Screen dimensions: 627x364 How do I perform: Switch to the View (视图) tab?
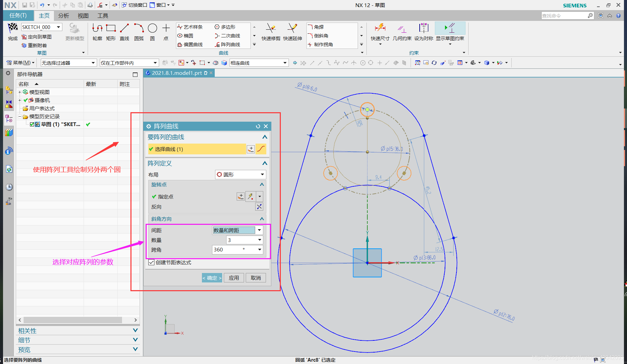(83, 16)
